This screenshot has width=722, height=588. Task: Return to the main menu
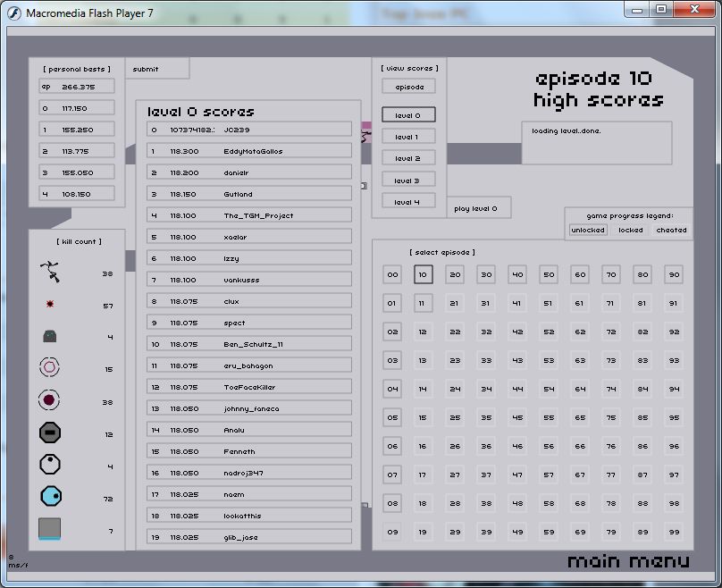tap(628, 561)
